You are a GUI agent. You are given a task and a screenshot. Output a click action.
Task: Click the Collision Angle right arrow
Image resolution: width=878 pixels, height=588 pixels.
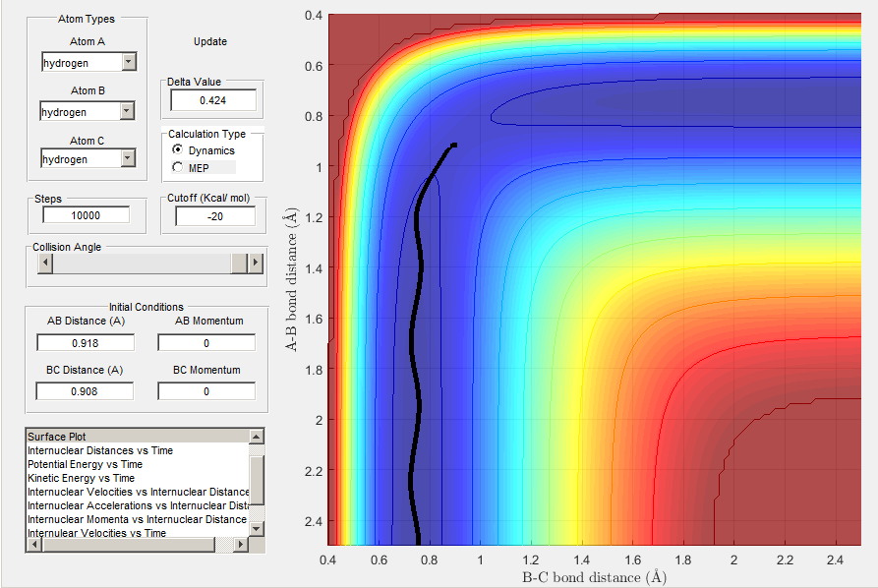[x=256, y=263]
